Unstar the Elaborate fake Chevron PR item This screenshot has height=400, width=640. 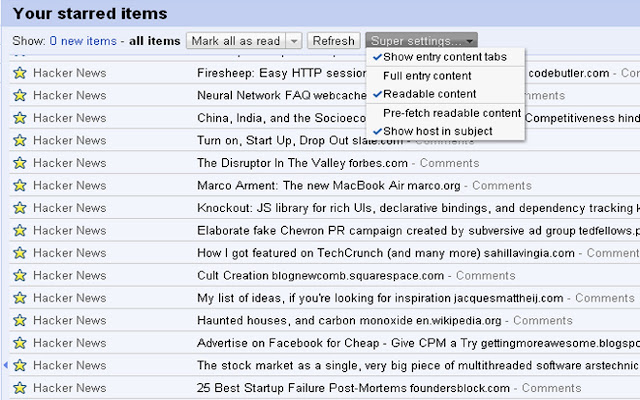tap(20, 230)
